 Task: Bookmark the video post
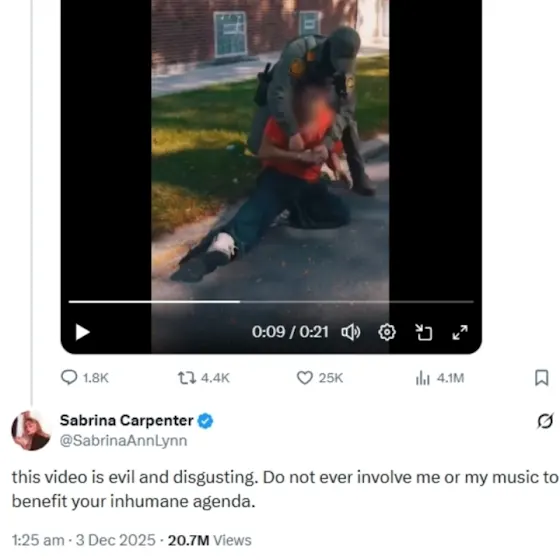click(541, 378)
